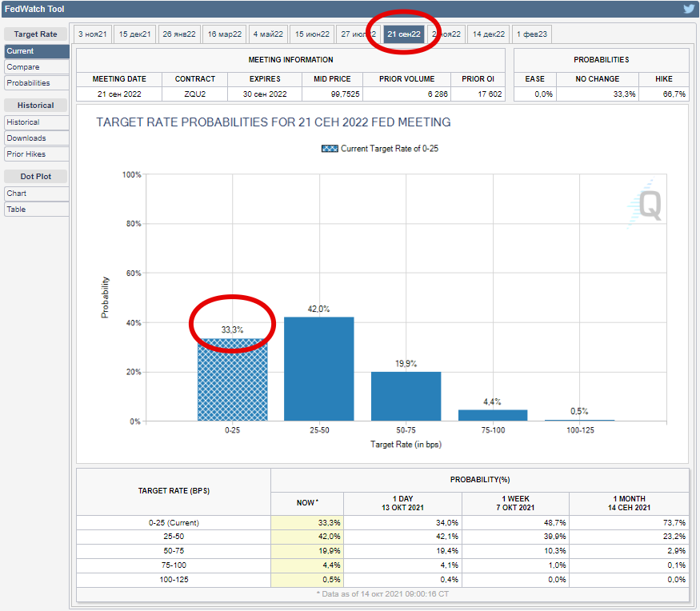Click the Historical item under the Historical header
700x611 pixels.
coord(37,122)
